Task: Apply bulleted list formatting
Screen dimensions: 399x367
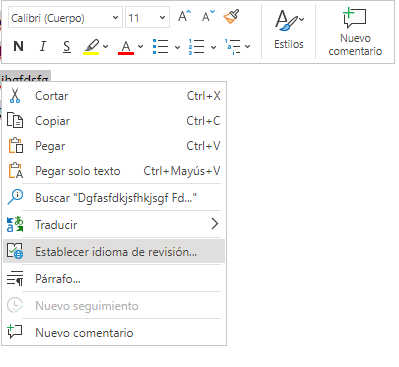Action: 161,46
